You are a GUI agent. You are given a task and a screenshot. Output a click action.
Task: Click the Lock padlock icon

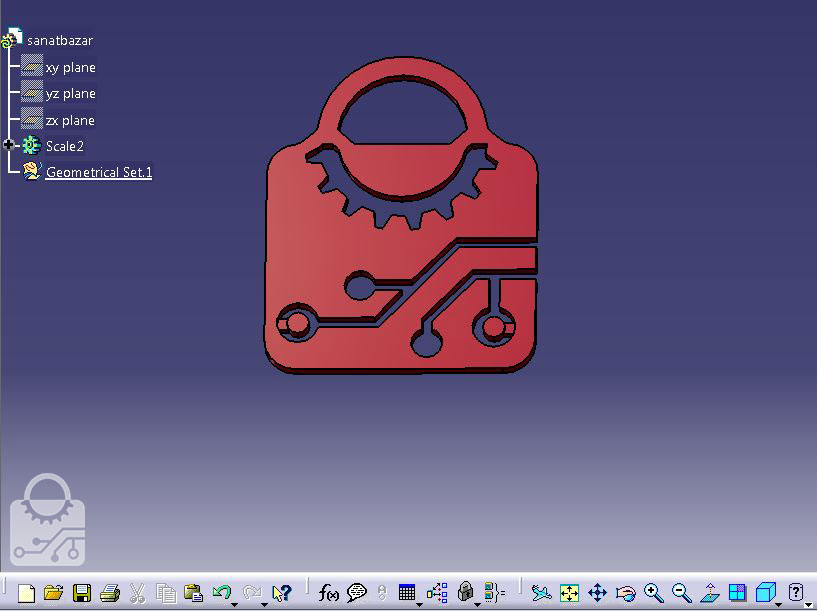click(x=465, y=592)
